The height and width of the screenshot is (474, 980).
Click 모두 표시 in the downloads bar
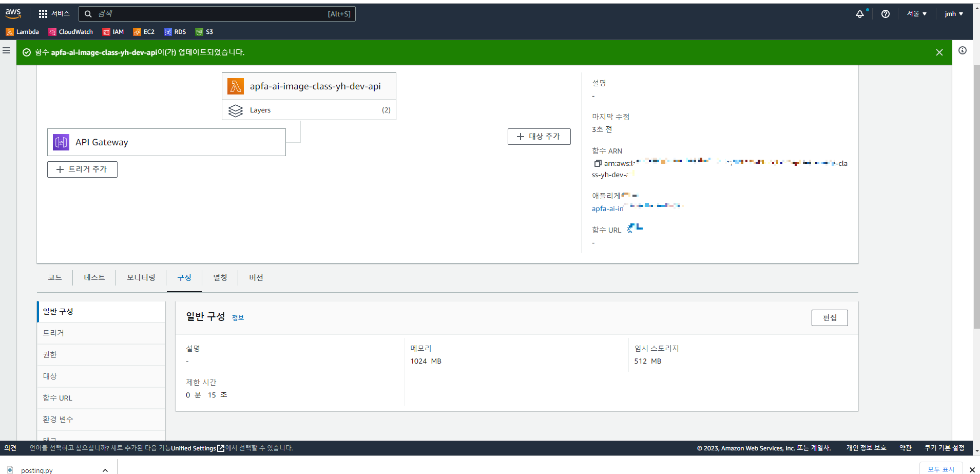point(941,469)
